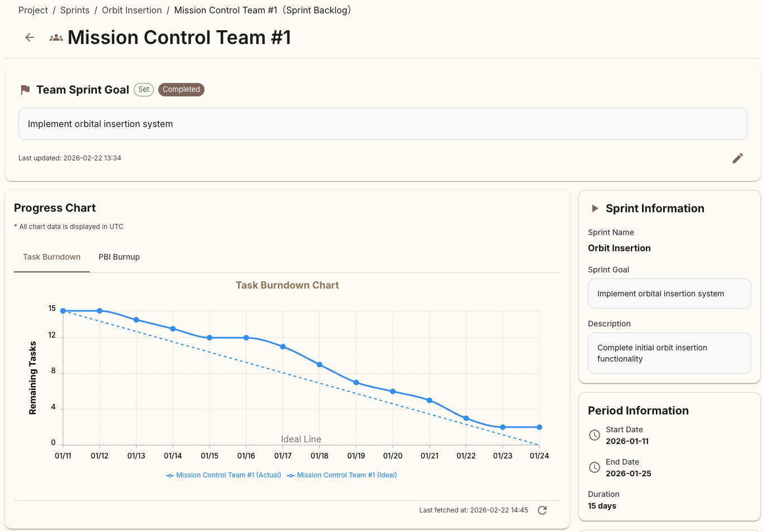The image size is (764, 532).
Task: Click the clock icon beside End Date
Action: [594, 467]
